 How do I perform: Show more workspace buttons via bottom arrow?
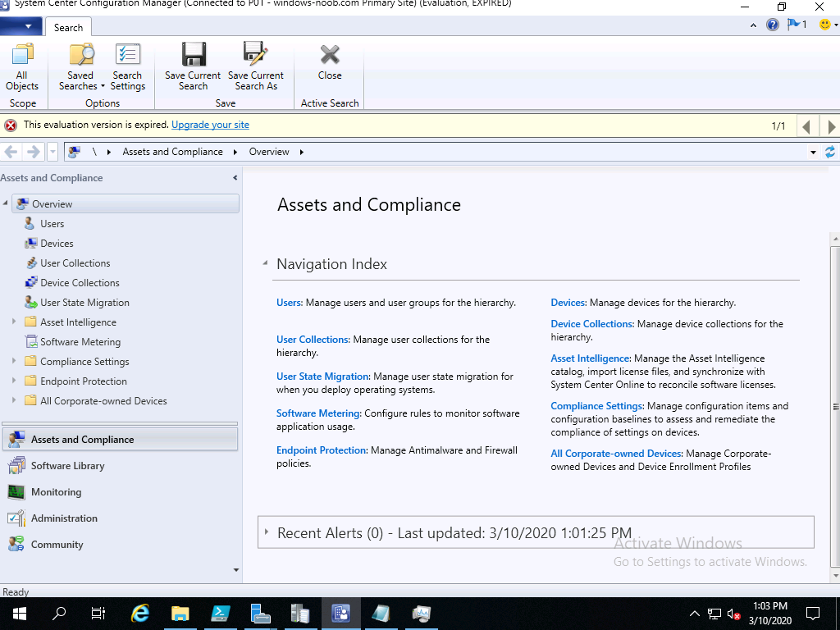pos(235,571)
